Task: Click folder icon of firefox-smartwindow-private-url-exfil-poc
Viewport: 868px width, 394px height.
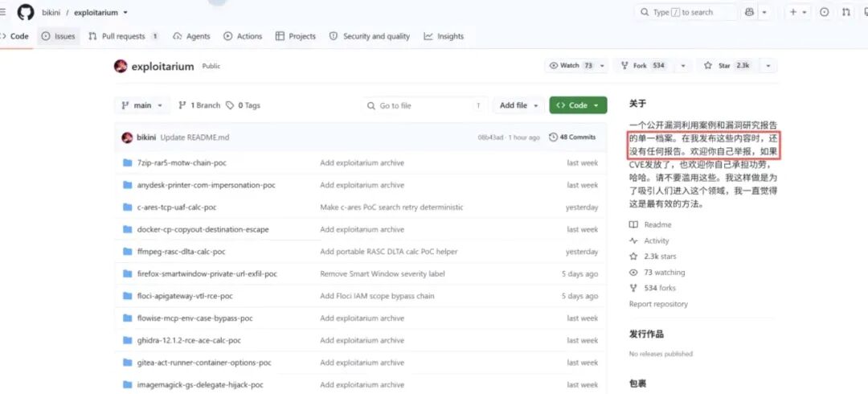Action: pos(127,273)
